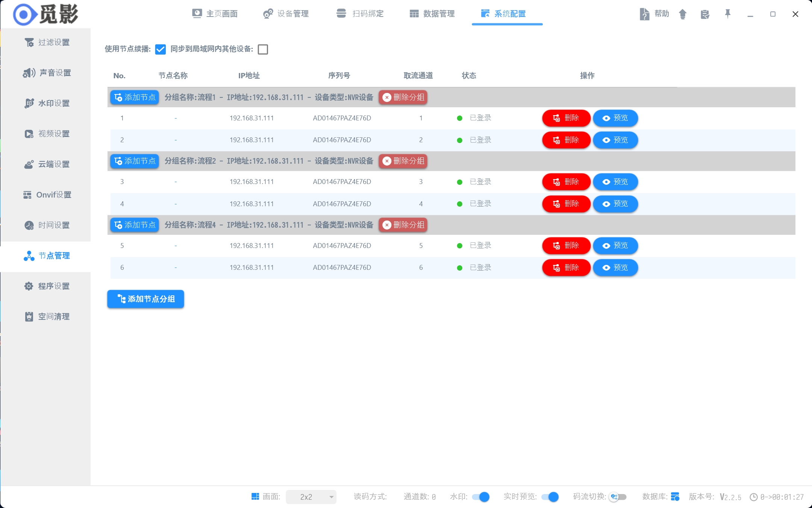Click the 通道数 status entry
The width and height of the screenshot is (812, 508).
(x=420, y=497)
